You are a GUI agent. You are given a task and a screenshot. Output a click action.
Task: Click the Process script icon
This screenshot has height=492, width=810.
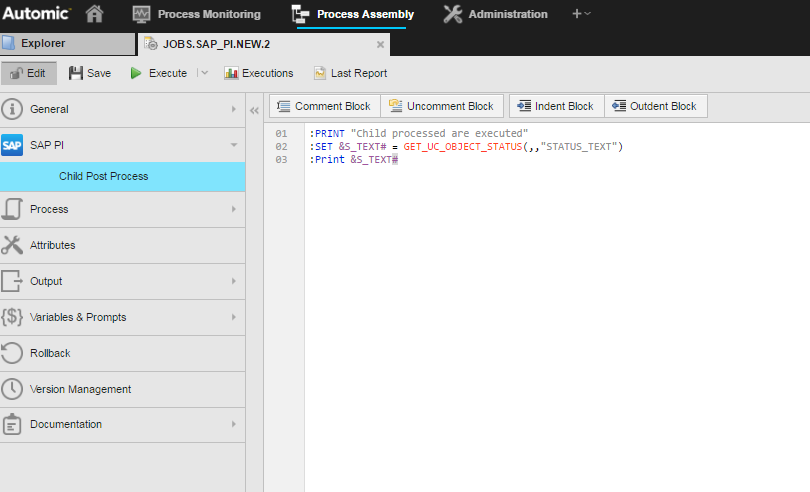coord(12,209)
